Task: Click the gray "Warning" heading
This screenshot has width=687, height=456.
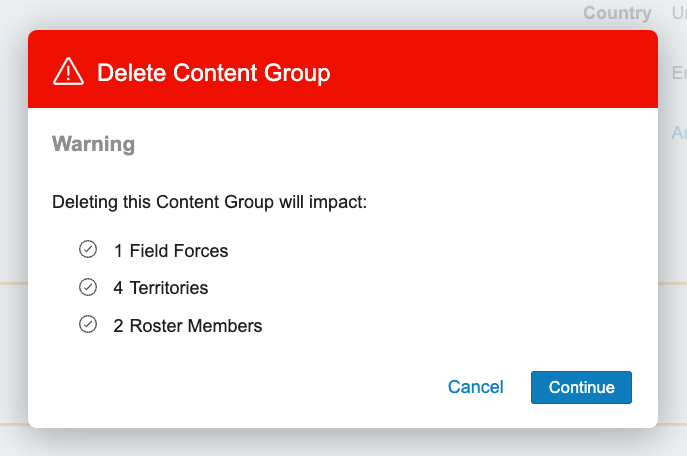Action: point(93,144)
